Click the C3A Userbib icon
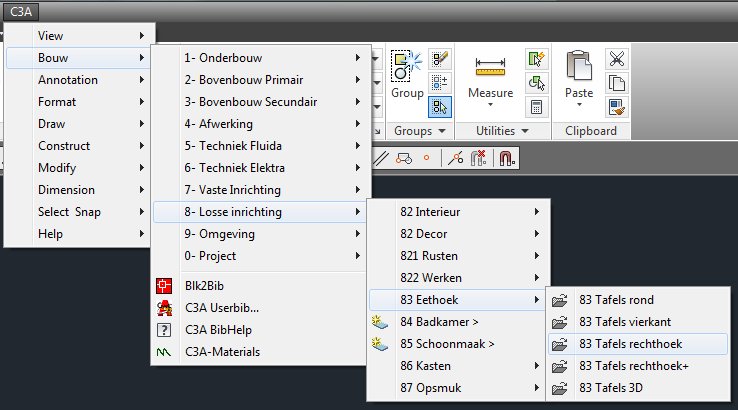The image size is (738, 410). (x=164, y=308)
